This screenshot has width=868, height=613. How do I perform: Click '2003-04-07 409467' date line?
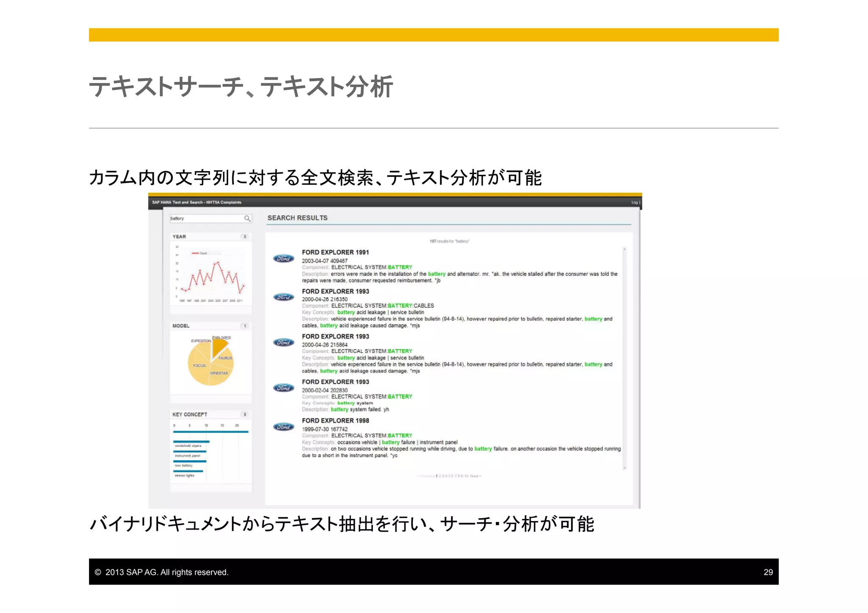(x=324, y=261)
